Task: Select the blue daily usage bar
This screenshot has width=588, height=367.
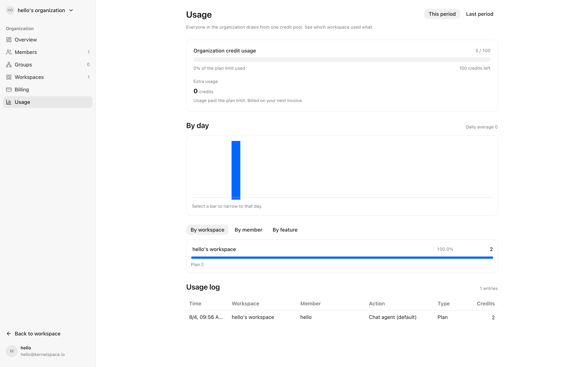Action: pyautogui.click(x=236, y=170)
